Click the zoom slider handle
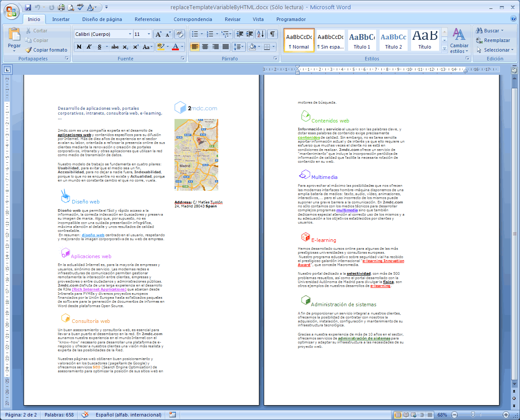The height and width of the screenshot is (420, 520). (473, 415)
